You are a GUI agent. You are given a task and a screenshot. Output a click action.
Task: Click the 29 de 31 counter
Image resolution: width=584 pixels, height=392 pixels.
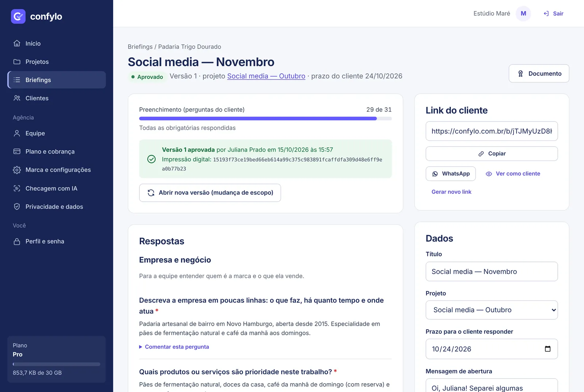(x=379, y=110)
